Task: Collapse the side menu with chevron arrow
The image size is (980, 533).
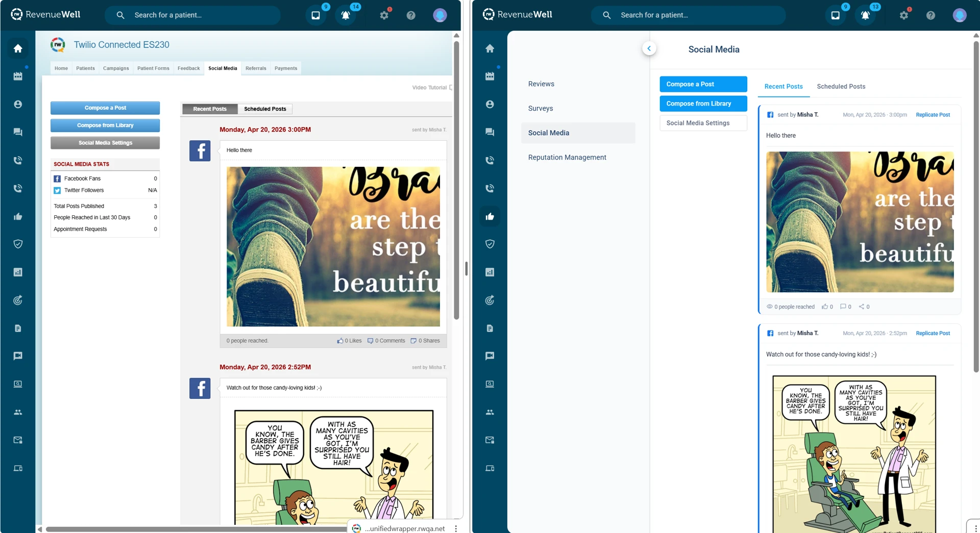Action: click(649, 48)
